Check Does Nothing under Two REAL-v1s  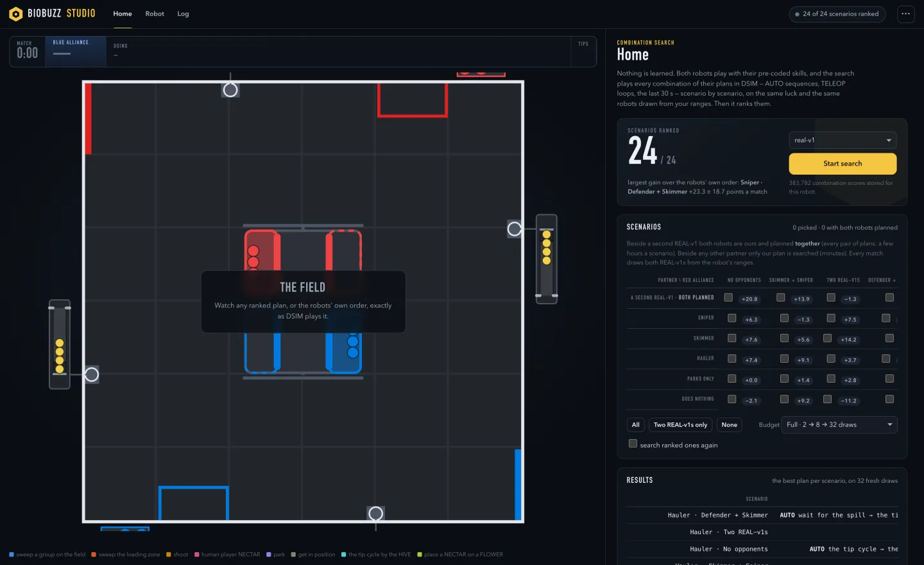tap(827, 399)
